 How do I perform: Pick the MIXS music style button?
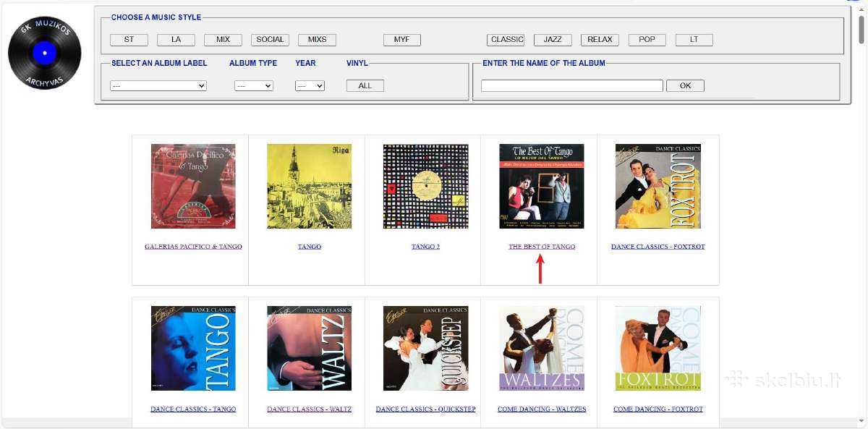tap(317, 40)
